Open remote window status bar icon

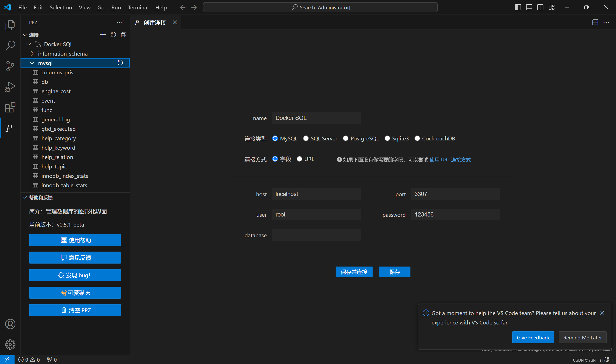coord(7,359)
